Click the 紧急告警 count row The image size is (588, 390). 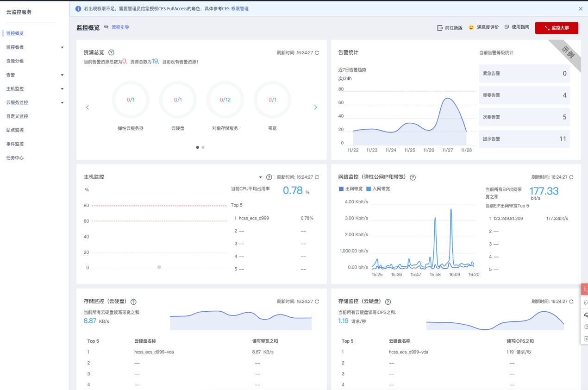[525, 74]
